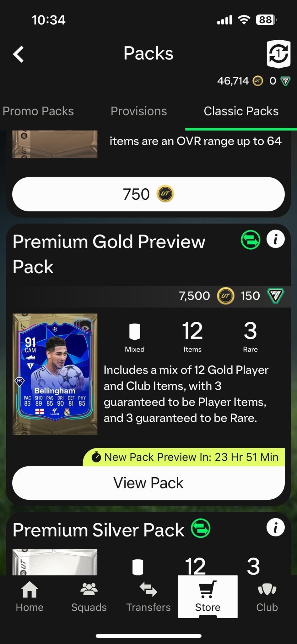297x644 pixels.
Task: Go to the Home tab
Action: 30,597
